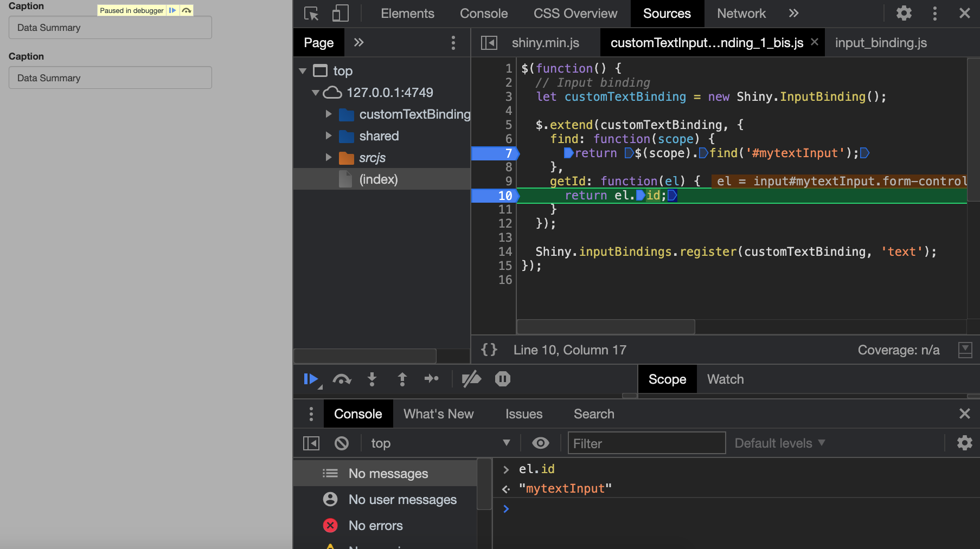980x549 pixels.
Task: Add a breakpoint on line 14
Action: (x=505, y=251)
